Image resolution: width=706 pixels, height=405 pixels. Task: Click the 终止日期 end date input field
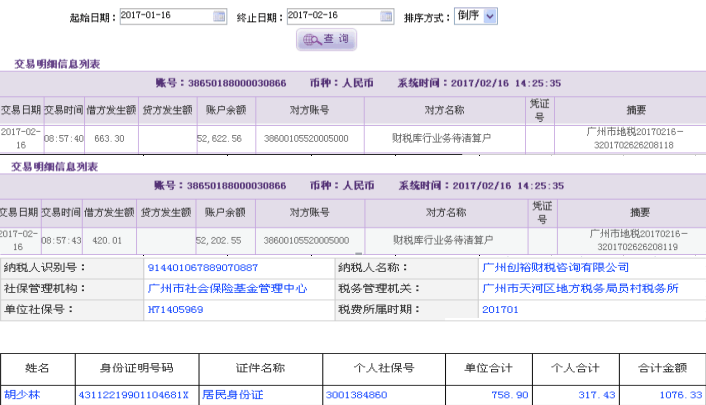point(334,17)
